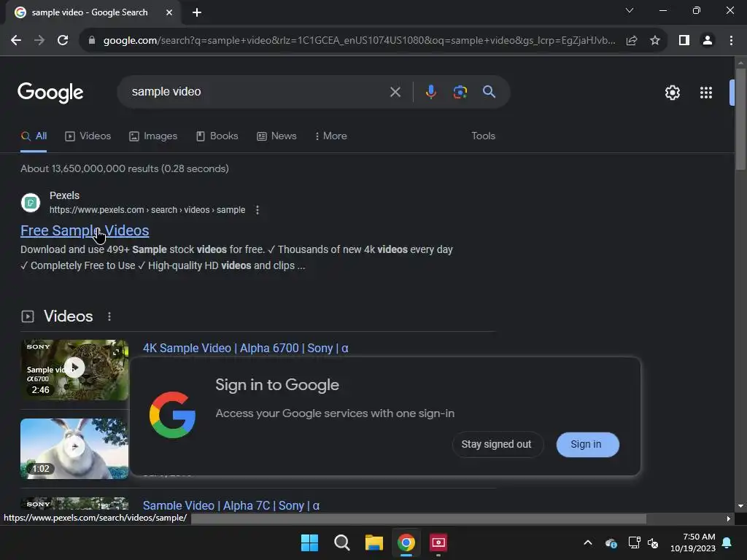Play the Big Buck Bunny 1:02 thumbnail
This screenshot has width=747, height=560.
(74, 448)
